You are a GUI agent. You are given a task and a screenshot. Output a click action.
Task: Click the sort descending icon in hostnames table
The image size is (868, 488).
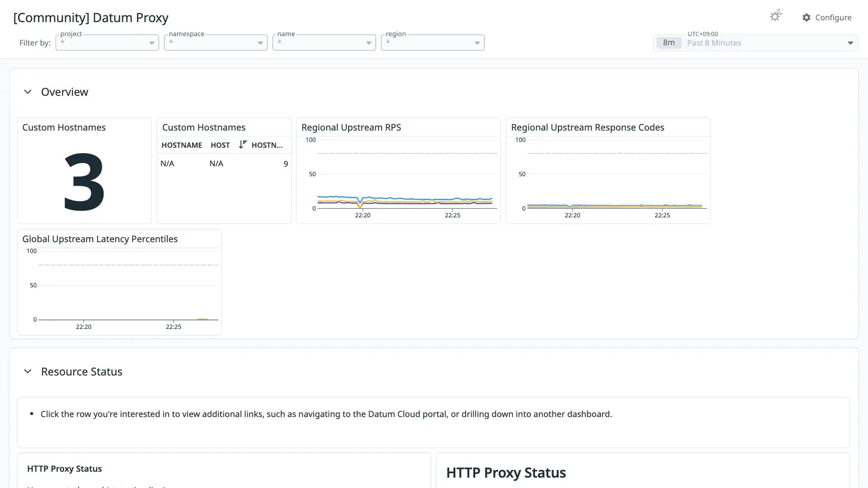pyautogui.click(x=243, y=145)
